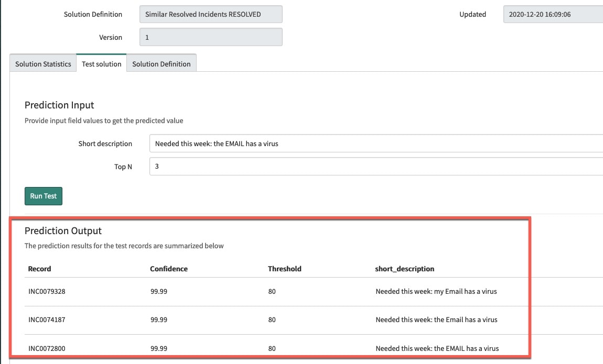Open the Test solution tab
The image size is (603, 364).
pos(101,63)
